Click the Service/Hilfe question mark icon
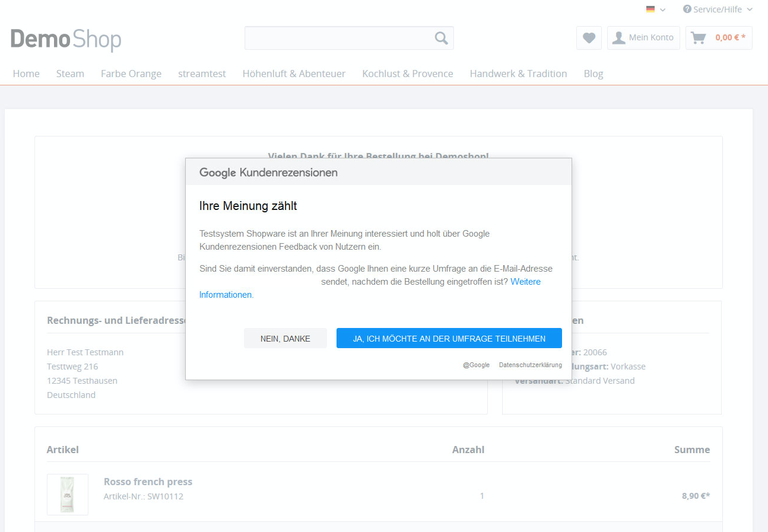The height and width of the screenshot is (532, 768). point(687,9)
